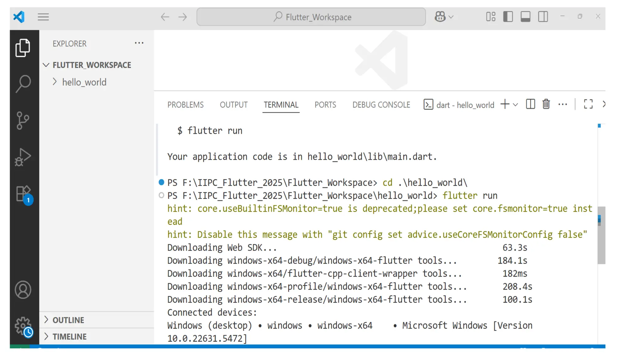Screen dimensions: 644x362
Task: Open Search in the activity bar
Action: coord(23,84)
